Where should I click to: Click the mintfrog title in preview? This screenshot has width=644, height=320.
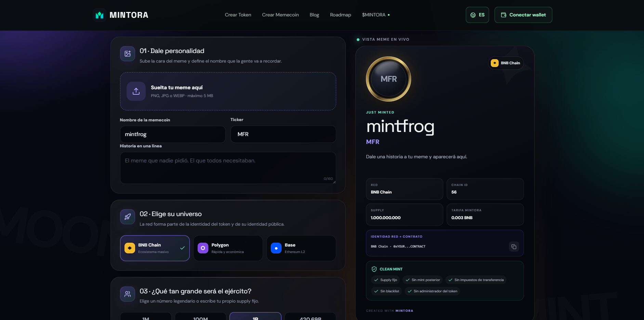click(x=400, y=126)
